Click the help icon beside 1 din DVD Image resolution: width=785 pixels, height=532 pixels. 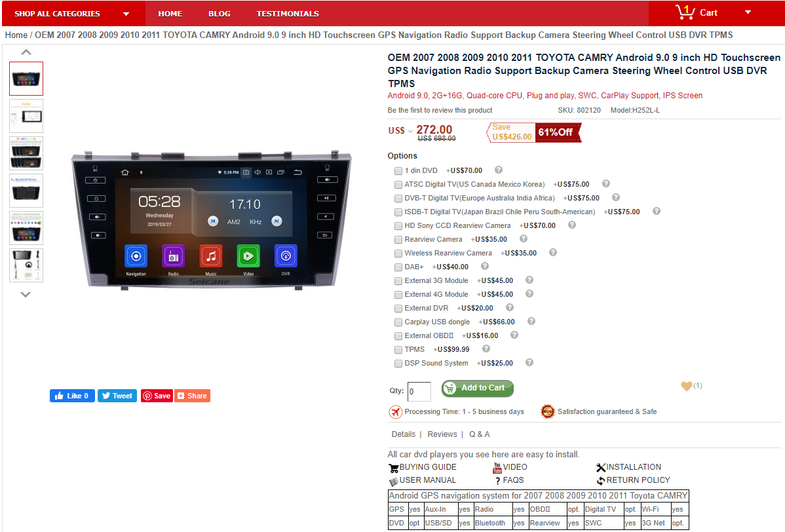(499, 170)
